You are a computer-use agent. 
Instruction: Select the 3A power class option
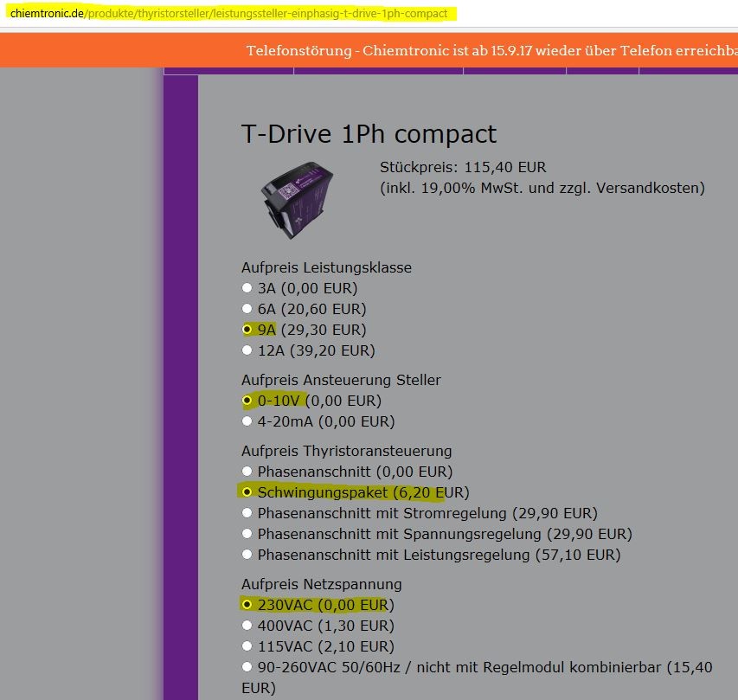[247, 287]
